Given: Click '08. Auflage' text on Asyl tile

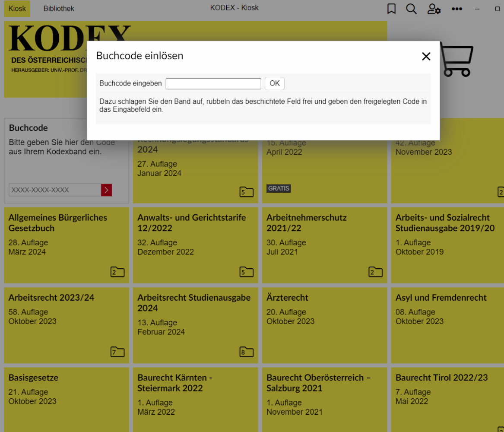Looking at the screenshot, I should (x=415, y=312).
